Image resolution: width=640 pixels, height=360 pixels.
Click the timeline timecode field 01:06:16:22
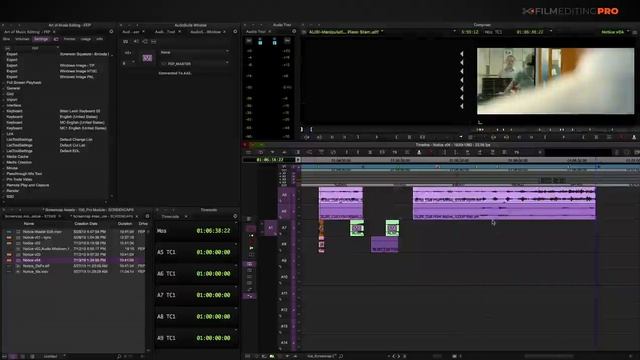(269, 160)
